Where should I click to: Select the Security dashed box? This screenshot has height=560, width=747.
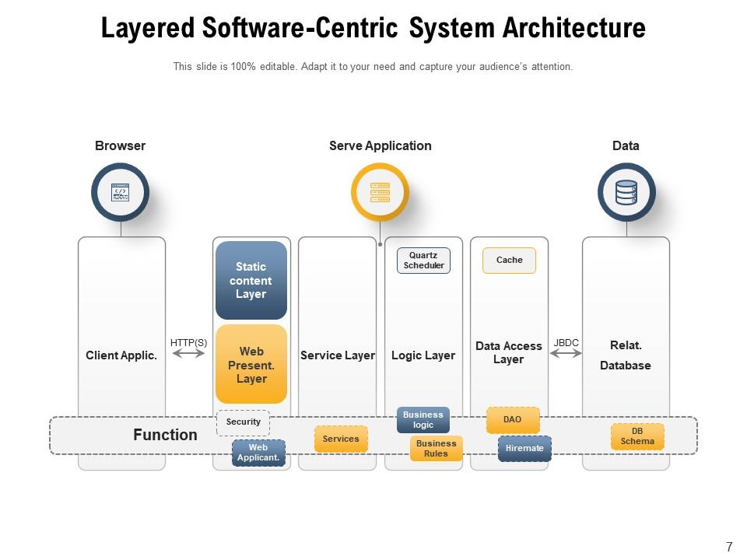pos(243,422)
